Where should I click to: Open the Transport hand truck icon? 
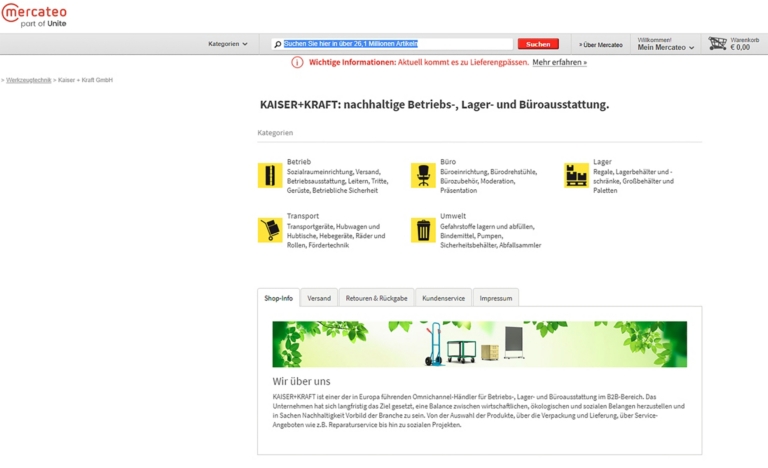pos(270,230)
